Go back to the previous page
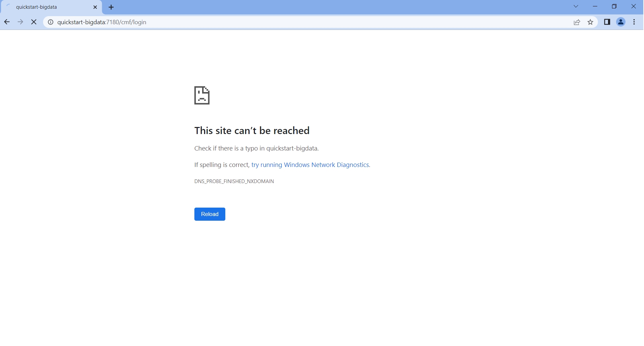644x346 pixels. 7,22
